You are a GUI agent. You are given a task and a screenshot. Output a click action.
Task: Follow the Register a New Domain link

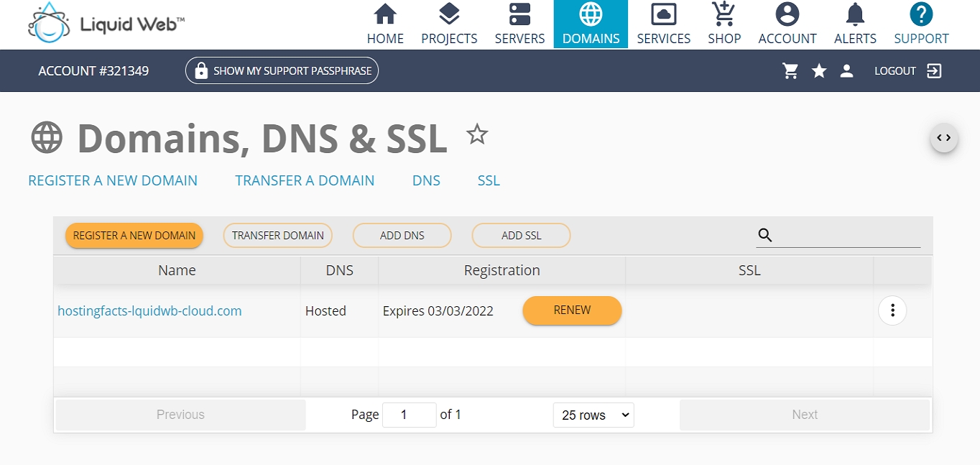(113, 180)
